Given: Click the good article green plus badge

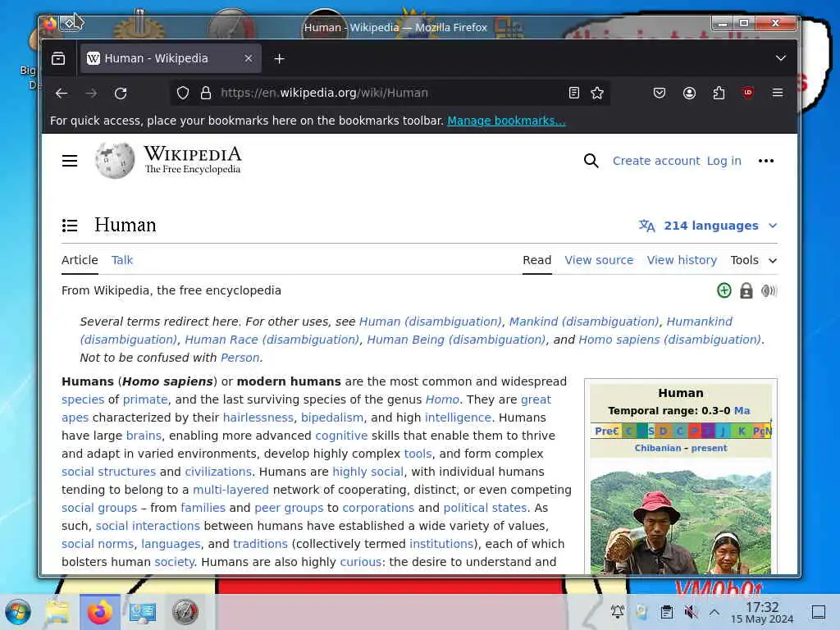Looking at the screenshot, I should coord(724,290).
